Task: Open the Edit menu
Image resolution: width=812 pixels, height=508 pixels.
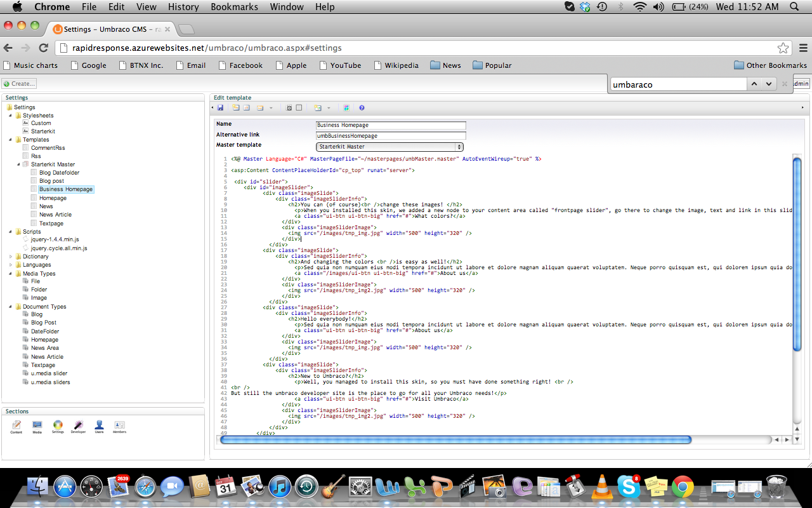Action: pos(116,7)
